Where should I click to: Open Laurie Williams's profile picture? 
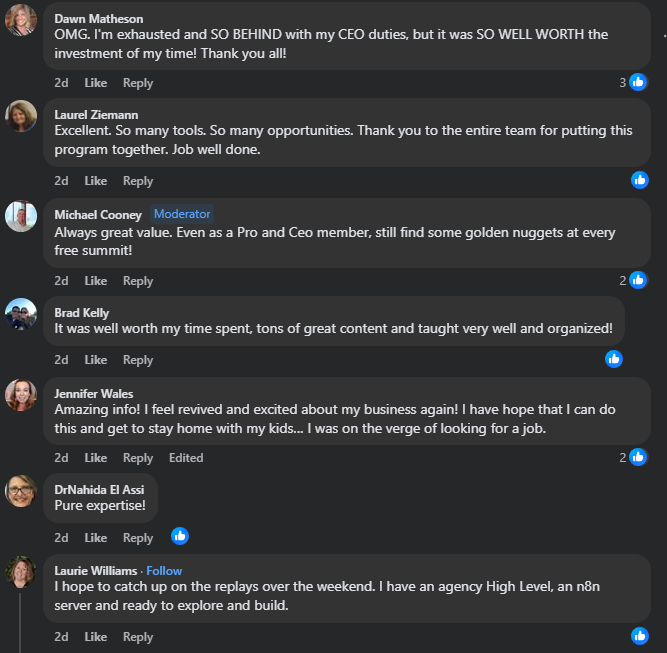(x=21, y=572)
